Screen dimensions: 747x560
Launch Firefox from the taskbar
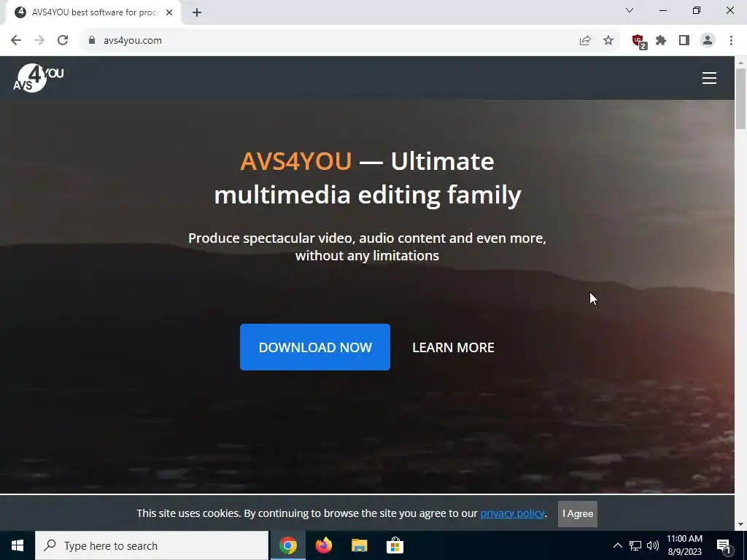pyautogui.click(x=323, y=545)
